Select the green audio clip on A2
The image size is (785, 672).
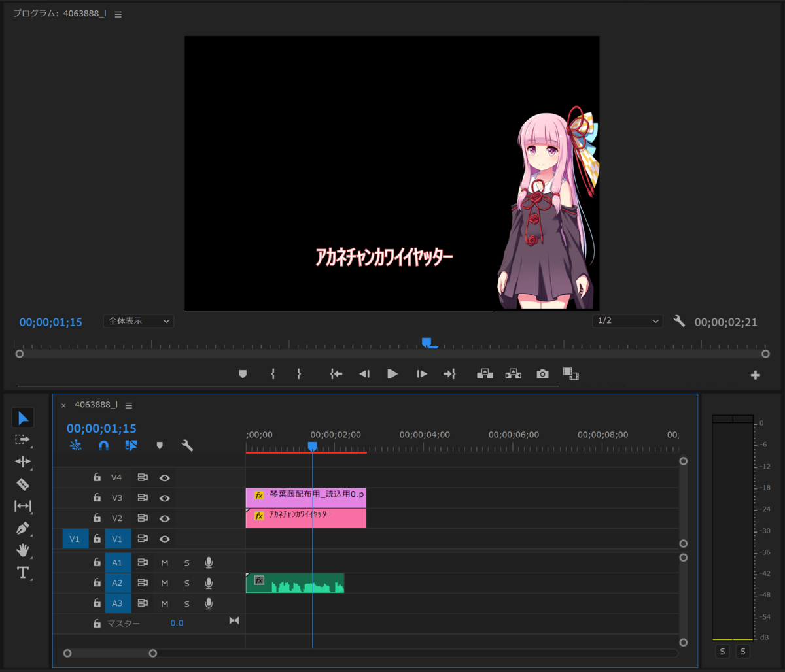click(295, 583)
